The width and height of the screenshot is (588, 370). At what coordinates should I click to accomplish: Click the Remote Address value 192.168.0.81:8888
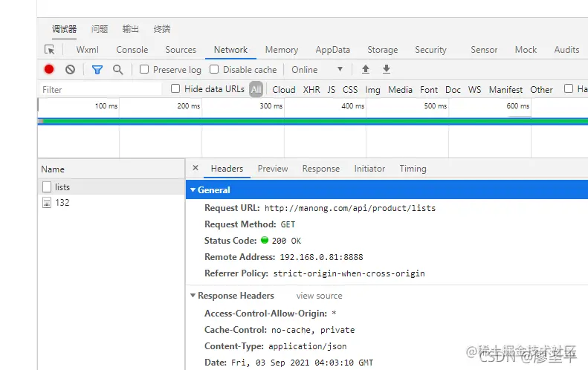[x=321, y=257]
